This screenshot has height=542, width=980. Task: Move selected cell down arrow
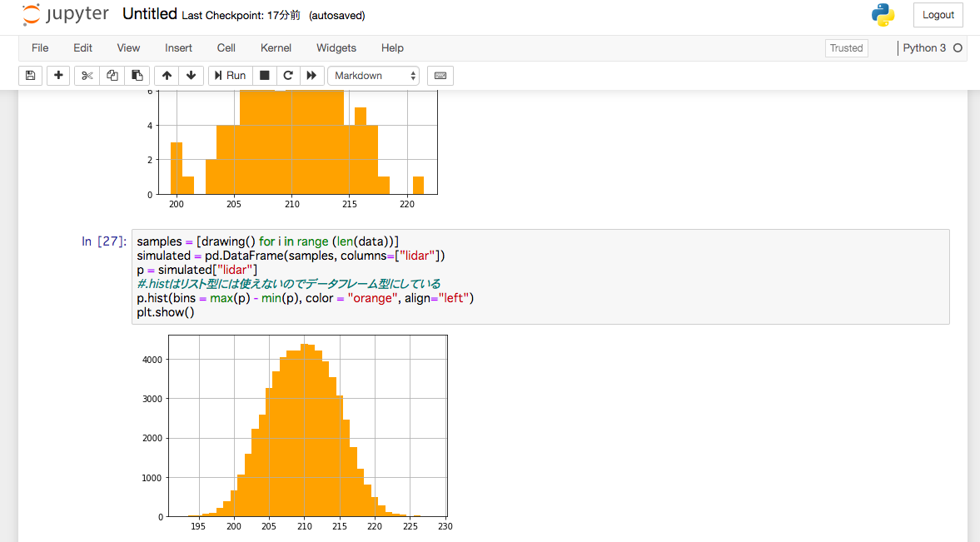coord(192,76)
